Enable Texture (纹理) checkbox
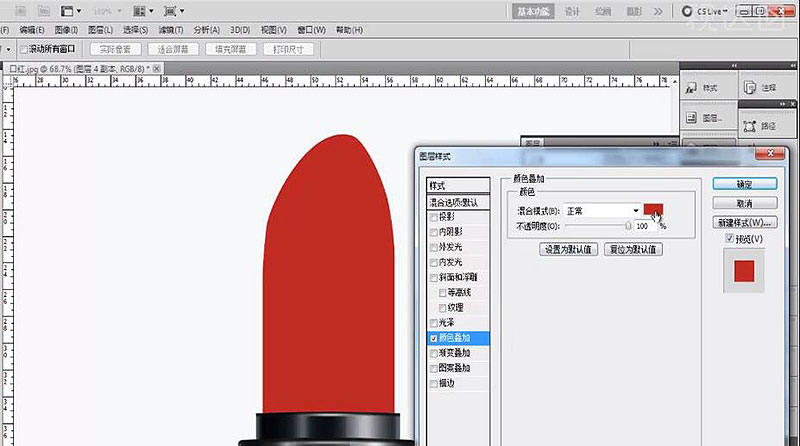Screen dimensions: 800x446 (442, 308)
